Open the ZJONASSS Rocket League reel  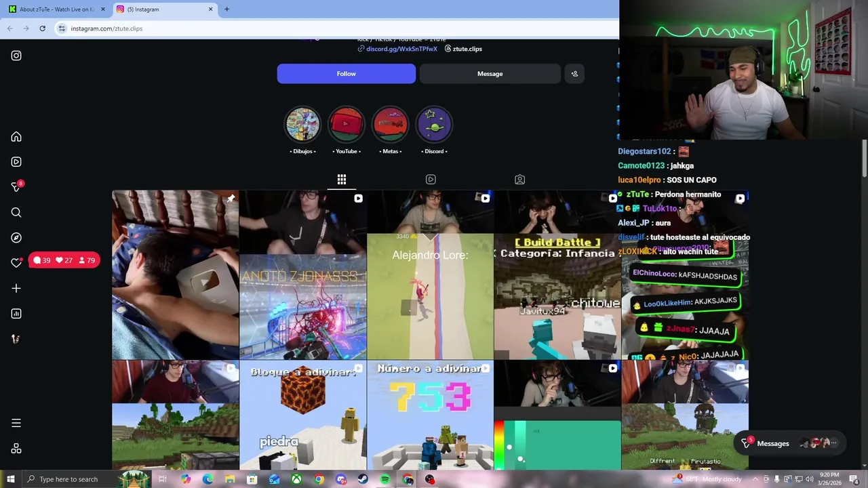(302, 274)
